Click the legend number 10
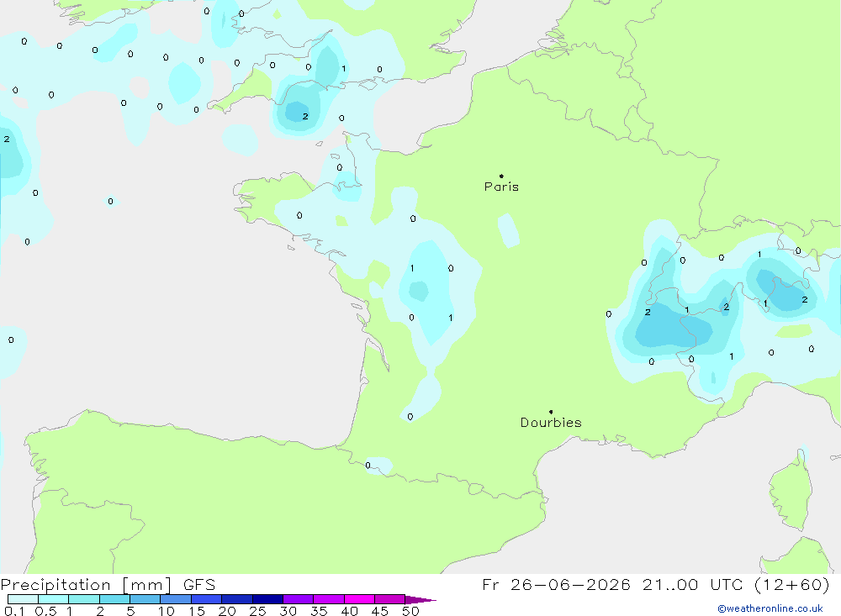Viewport: 841px width, 616px height. 167,611
